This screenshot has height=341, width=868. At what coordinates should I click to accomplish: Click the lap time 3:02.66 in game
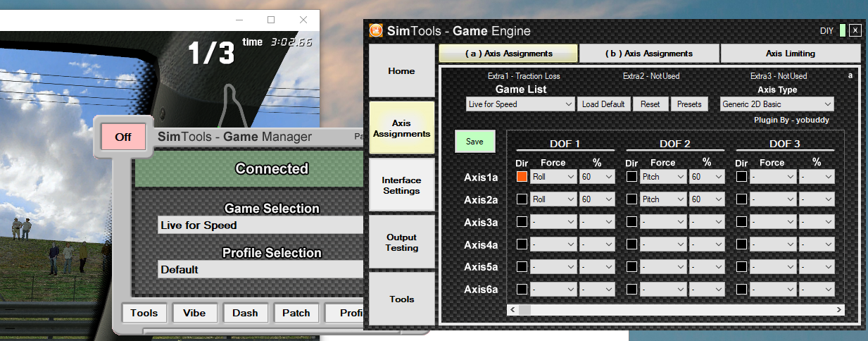pos(292,42)
